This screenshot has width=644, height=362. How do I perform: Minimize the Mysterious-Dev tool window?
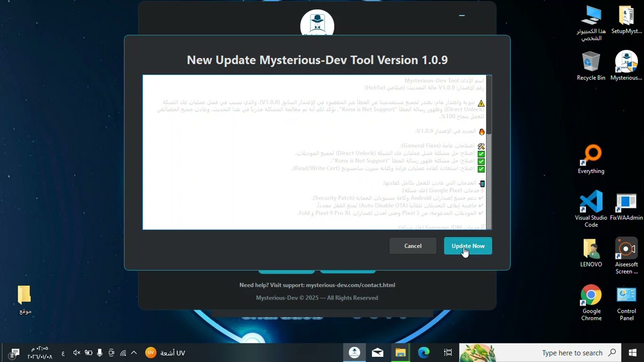coord(462,16)
